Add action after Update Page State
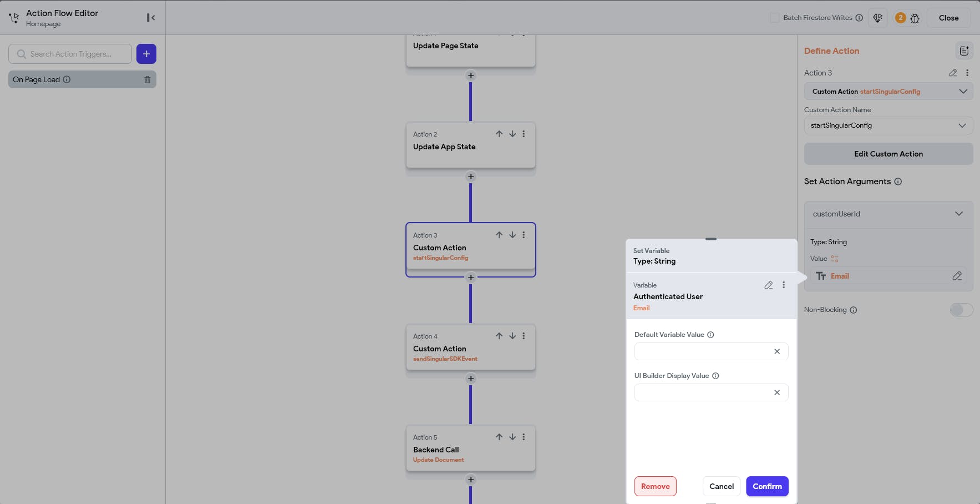The height and width of the screenshot is (504, 980). pyautogui.click(x=471, y=75)
